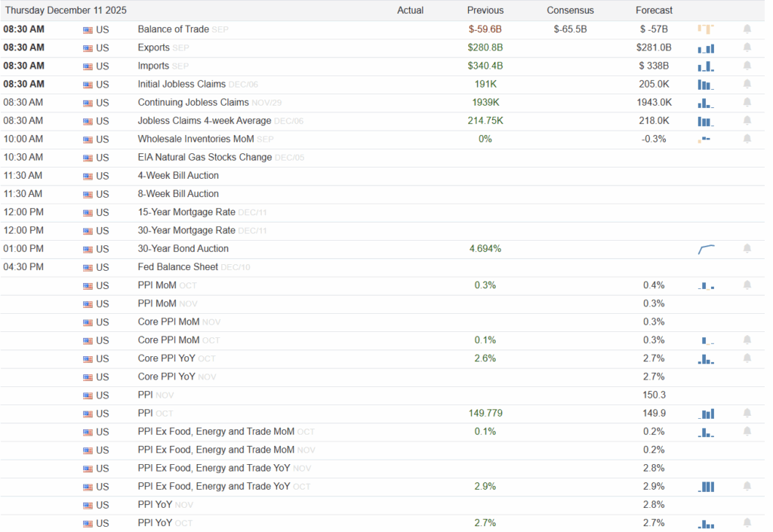Click the PPI Ex Food, Energy and Trade YoY icon
This screenshot has width=773, height=532.
(706, 486)
